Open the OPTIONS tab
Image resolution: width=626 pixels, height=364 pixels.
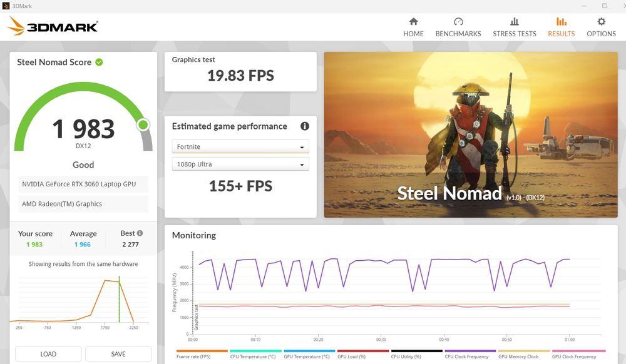click(x=601, y=27)
